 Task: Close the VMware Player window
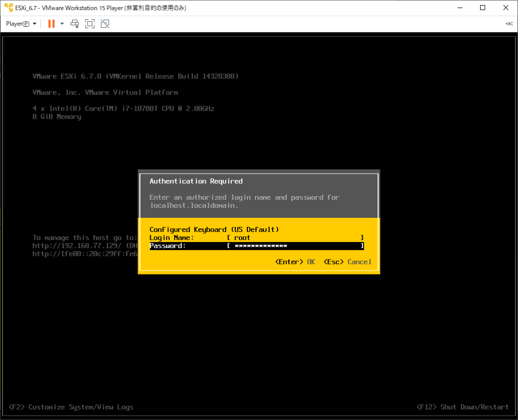(506, 8)
